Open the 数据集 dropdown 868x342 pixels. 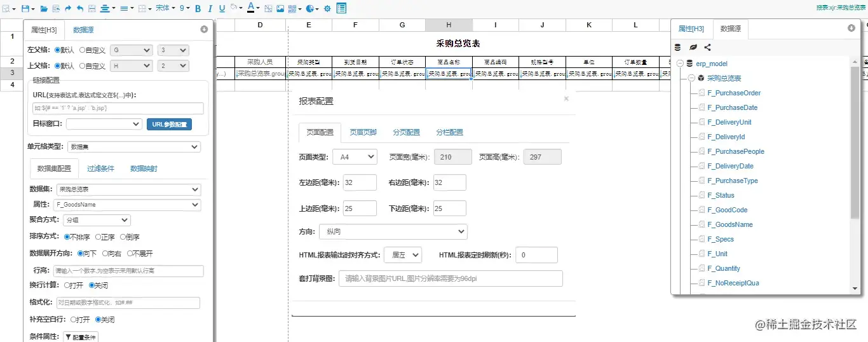tap(128, 189)
